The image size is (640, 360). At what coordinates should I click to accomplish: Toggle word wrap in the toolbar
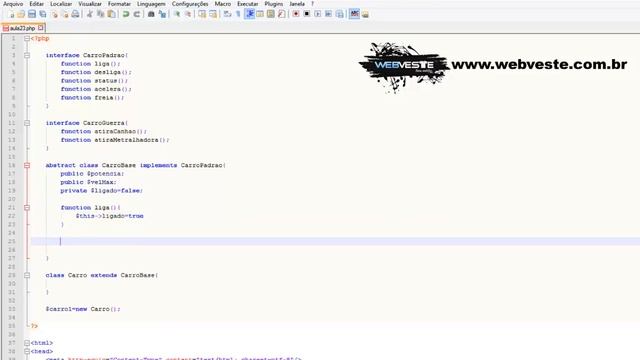point(227,14)
